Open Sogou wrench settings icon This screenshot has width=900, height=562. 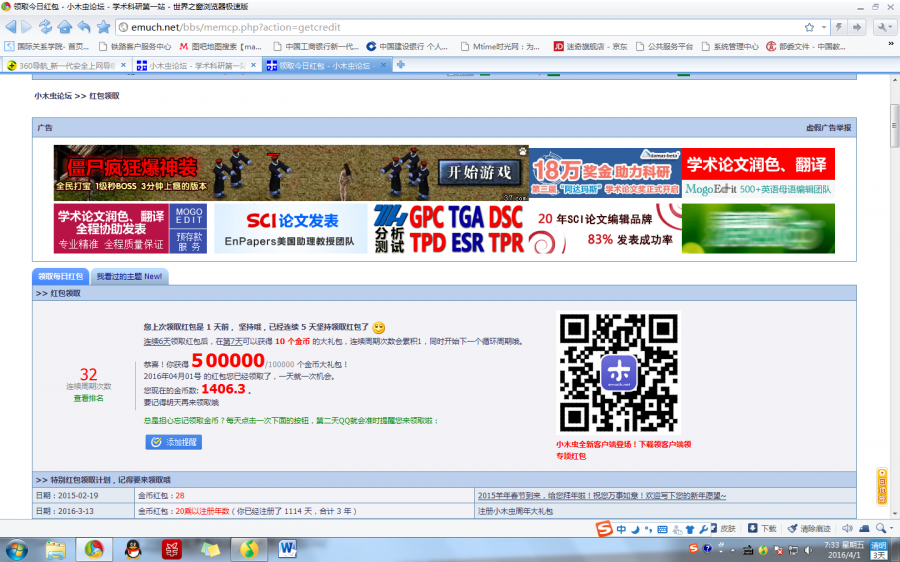click(704, 529)
